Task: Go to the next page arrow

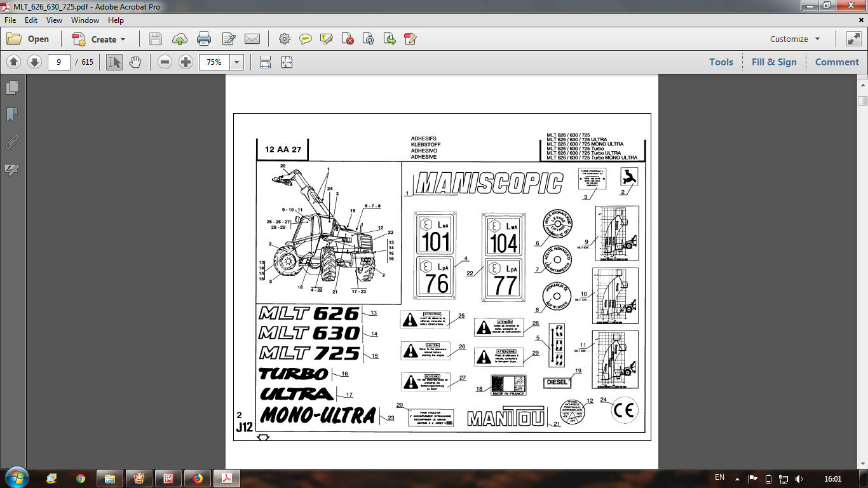Action: point(34,62)
